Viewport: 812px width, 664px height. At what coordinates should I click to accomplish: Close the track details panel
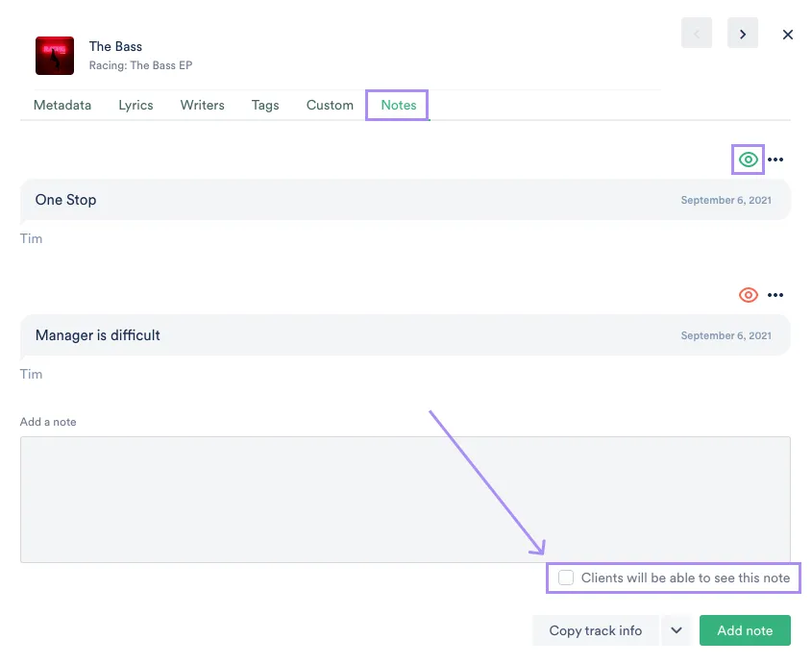point(788,35)
